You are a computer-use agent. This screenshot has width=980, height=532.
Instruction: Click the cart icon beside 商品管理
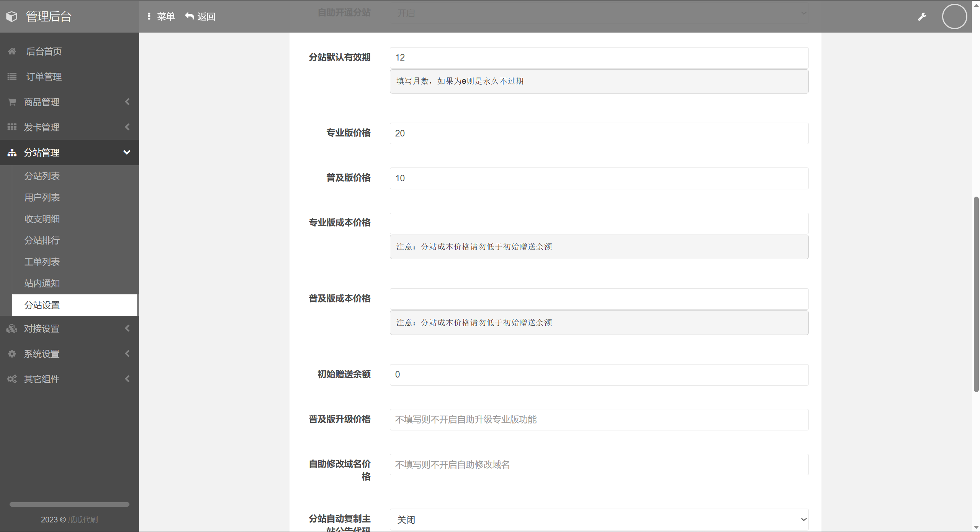[12, 102]
